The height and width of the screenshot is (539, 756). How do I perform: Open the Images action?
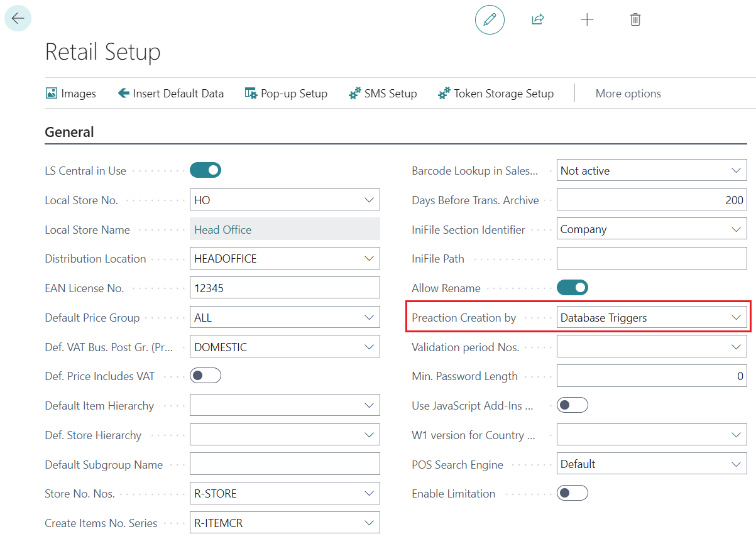click(x=71, y=94)
